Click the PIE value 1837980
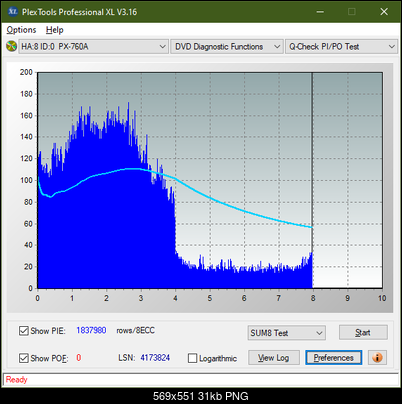Image resolution: width=402 pixels, height=404 pixels. click(91, 330)
